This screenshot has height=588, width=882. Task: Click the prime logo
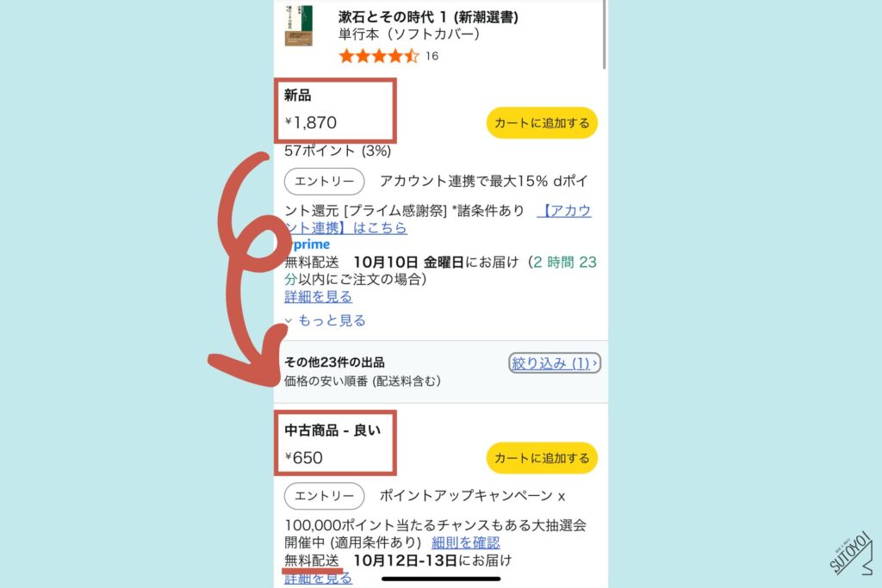coord(309,244)
